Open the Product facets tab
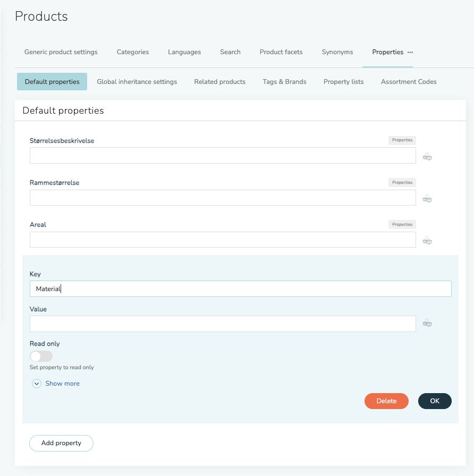 coord(281,52)
